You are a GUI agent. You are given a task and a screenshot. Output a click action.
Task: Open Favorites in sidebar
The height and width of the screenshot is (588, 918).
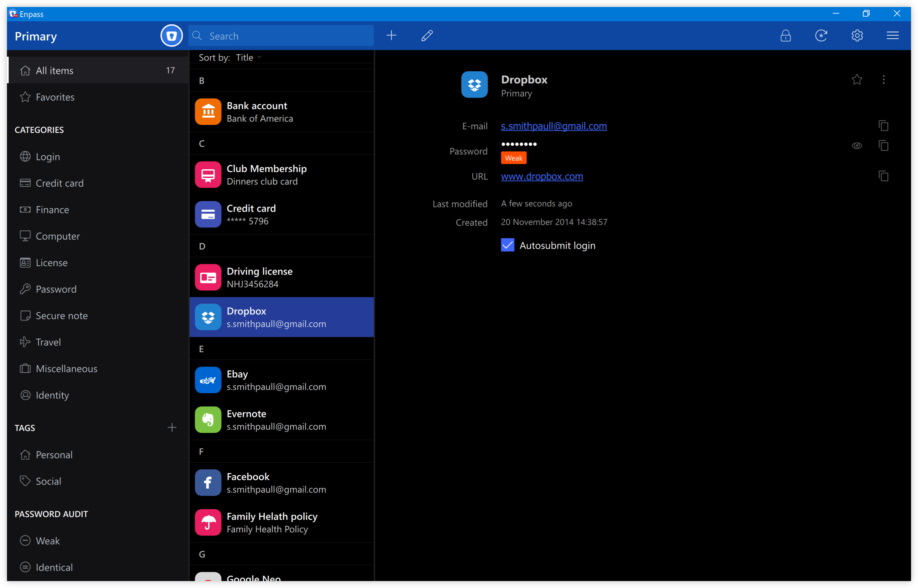pyautogui.click(x=98, y=97)
